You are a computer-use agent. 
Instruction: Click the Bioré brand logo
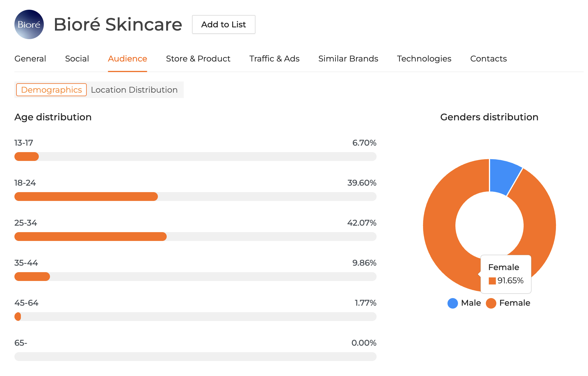pyautogui.click(x=29, y=24)
